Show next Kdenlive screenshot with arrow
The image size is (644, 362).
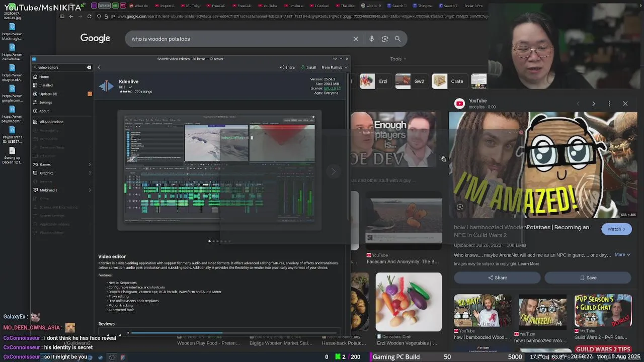[333, 171]
